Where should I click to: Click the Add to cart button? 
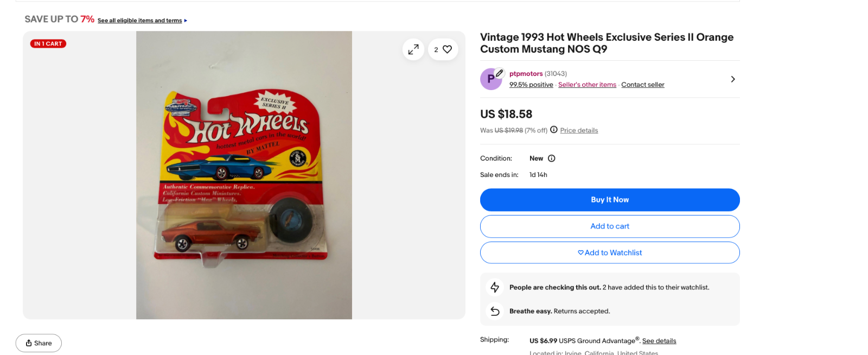610,226
